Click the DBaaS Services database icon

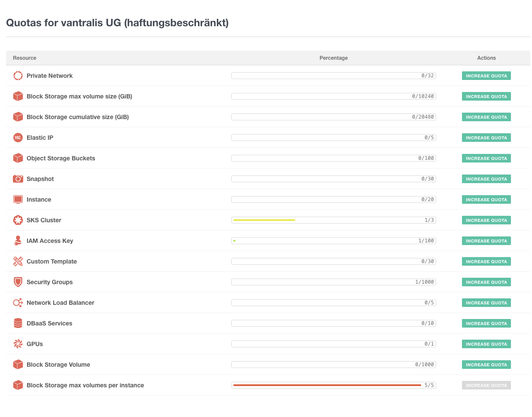18,323
